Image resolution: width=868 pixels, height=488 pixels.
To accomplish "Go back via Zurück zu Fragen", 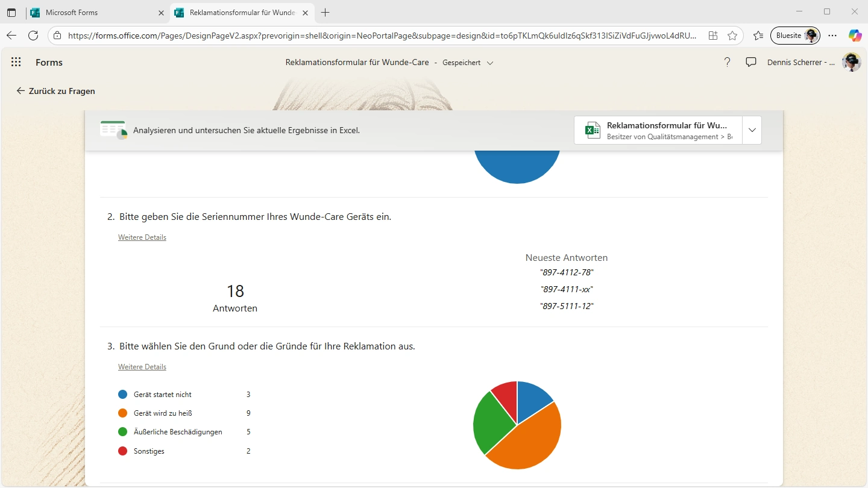I will tap(55, 91).
